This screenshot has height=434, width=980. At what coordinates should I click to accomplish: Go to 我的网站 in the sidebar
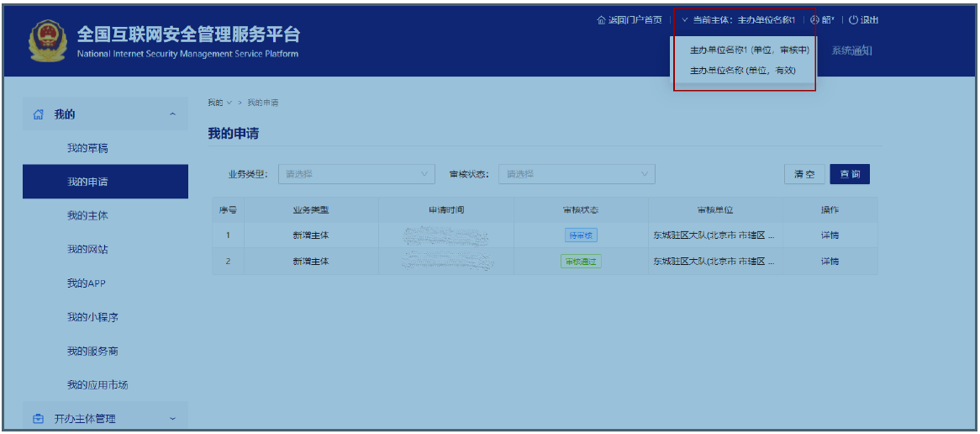(x=87, y=250)
